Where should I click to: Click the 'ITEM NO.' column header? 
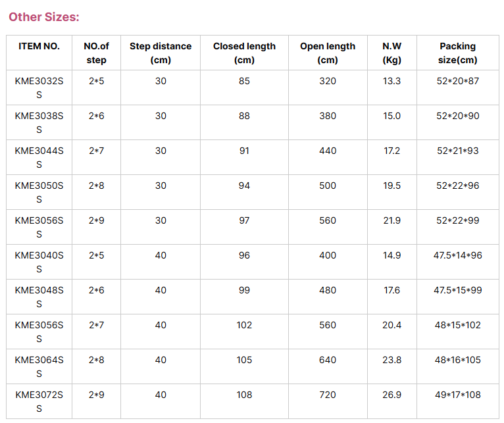(39, 46)
